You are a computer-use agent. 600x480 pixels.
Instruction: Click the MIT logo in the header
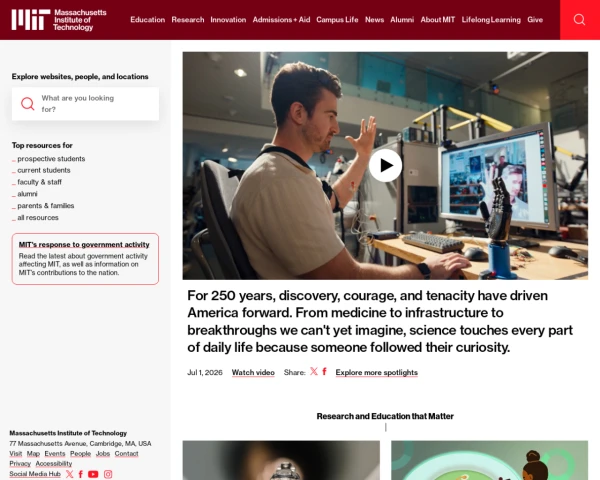click(59, 20)
